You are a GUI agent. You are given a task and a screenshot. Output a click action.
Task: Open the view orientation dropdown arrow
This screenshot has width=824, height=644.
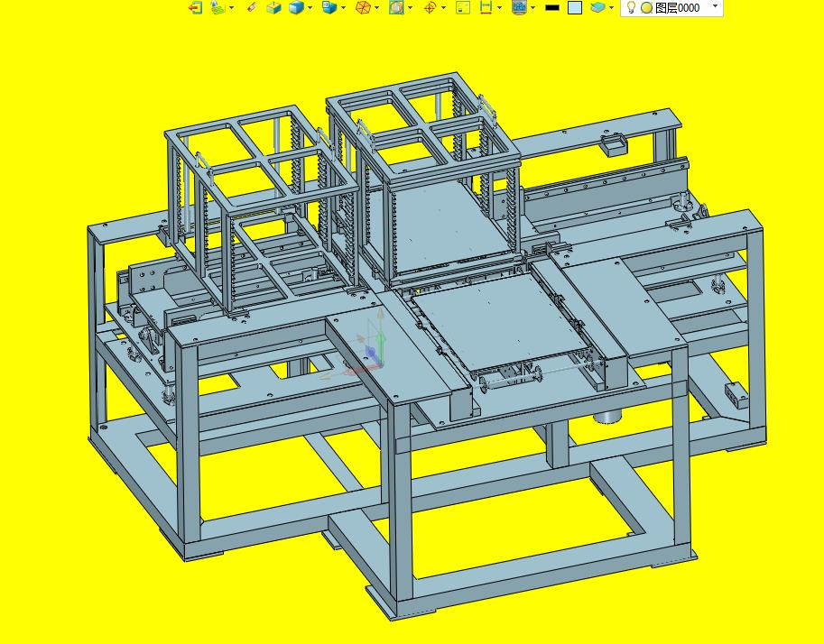pyautogui.click(x=343, y=7)
